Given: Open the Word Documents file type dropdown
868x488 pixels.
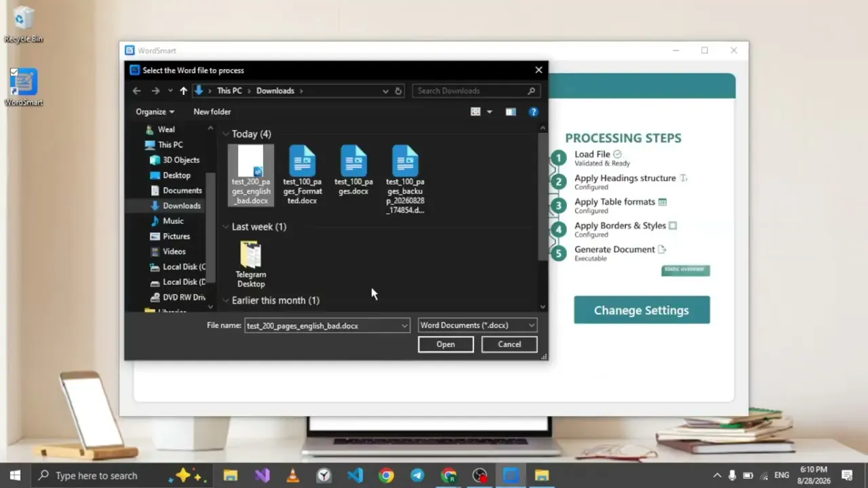Looking at the screenshot, I should pos(477,325).
